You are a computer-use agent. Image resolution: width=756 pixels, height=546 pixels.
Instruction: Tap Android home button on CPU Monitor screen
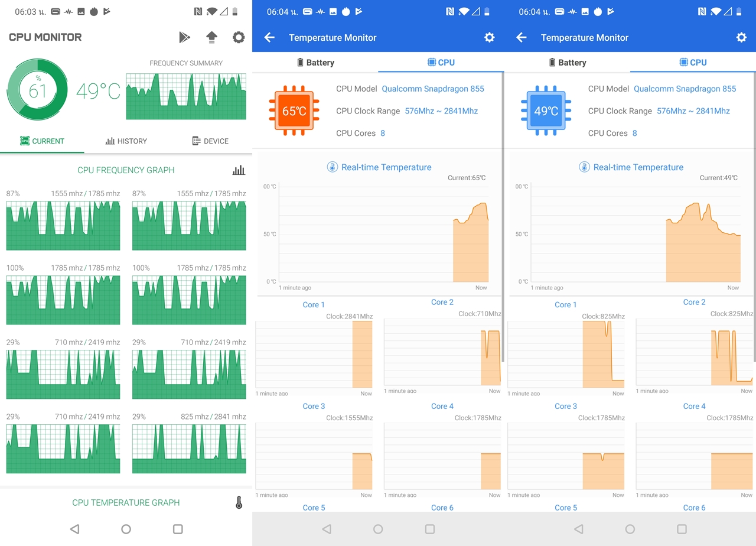126,529
